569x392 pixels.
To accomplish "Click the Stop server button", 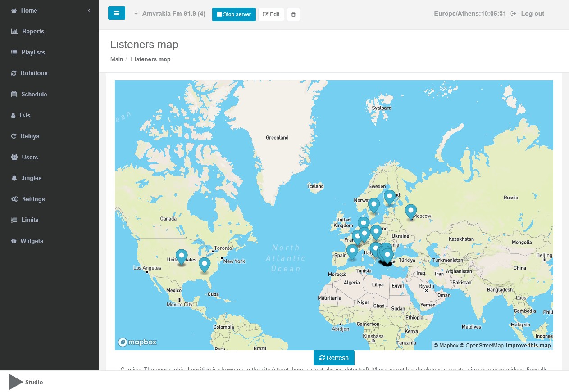I will pos(234,14).
